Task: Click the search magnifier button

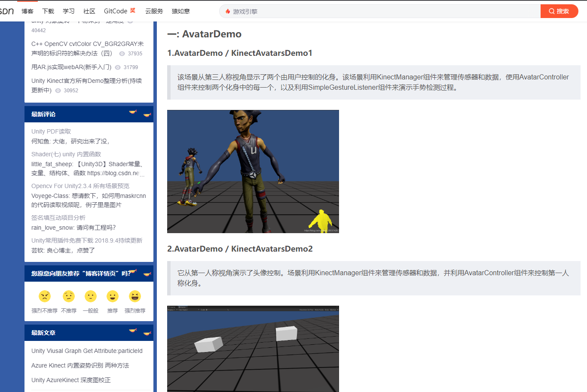Action: pyautogui.click(x=559, y=11)
